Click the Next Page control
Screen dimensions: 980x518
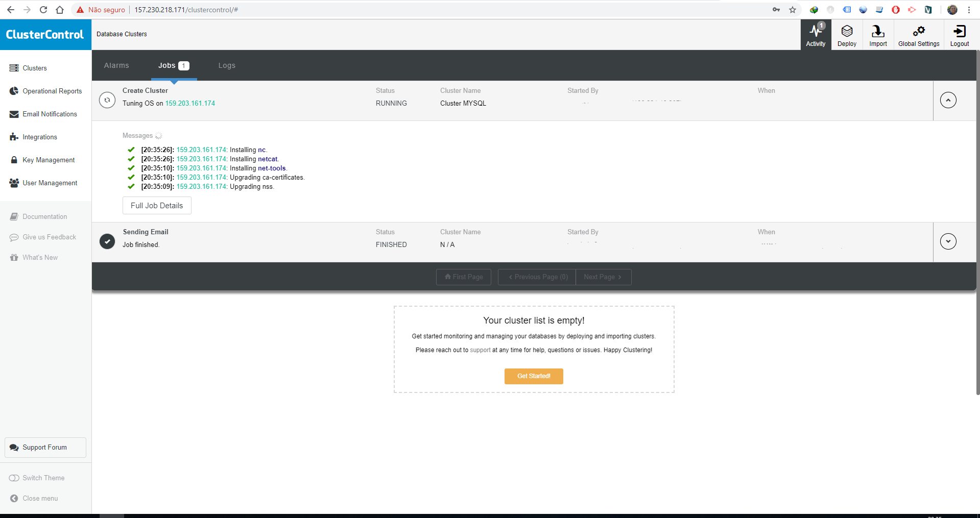(x=603, y=277)
